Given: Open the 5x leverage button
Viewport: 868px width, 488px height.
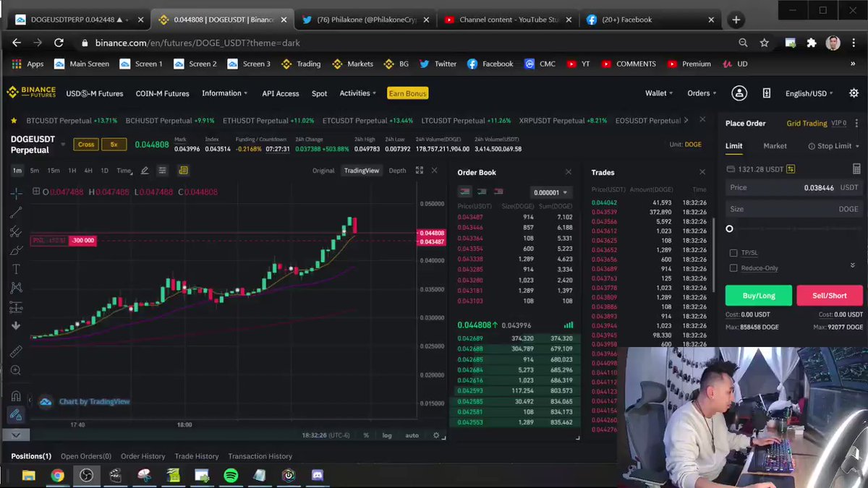Looking at the screenshot, I should pos(114,145).
